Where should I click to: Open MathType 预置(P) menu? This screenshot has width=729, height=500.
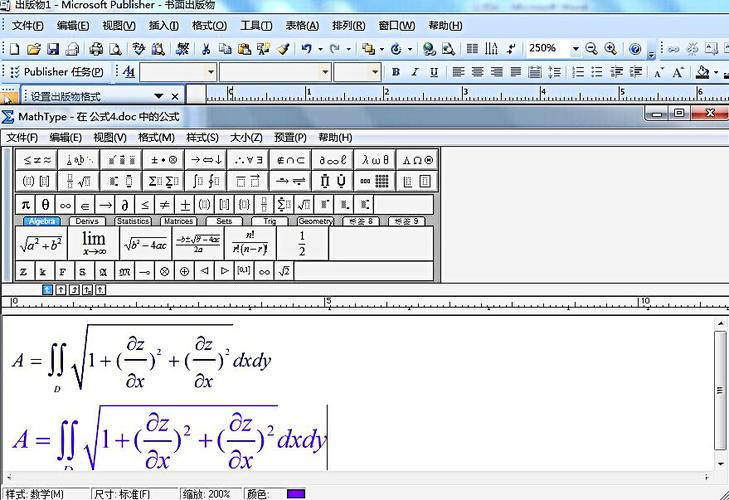(290, 138)
